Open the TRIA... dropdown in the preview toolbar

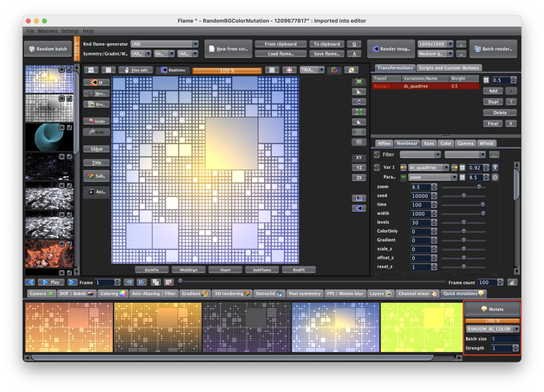click(x=312, y=70)
